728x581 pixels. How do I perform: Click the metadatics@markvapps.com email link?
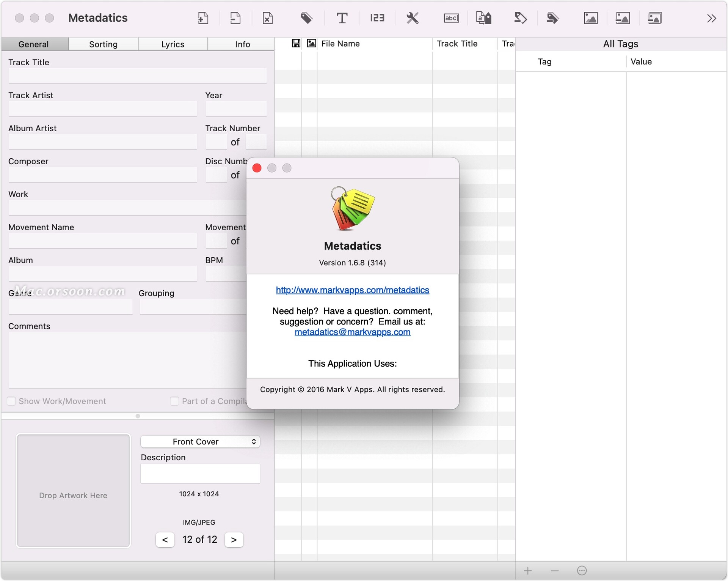coord(352,332)
